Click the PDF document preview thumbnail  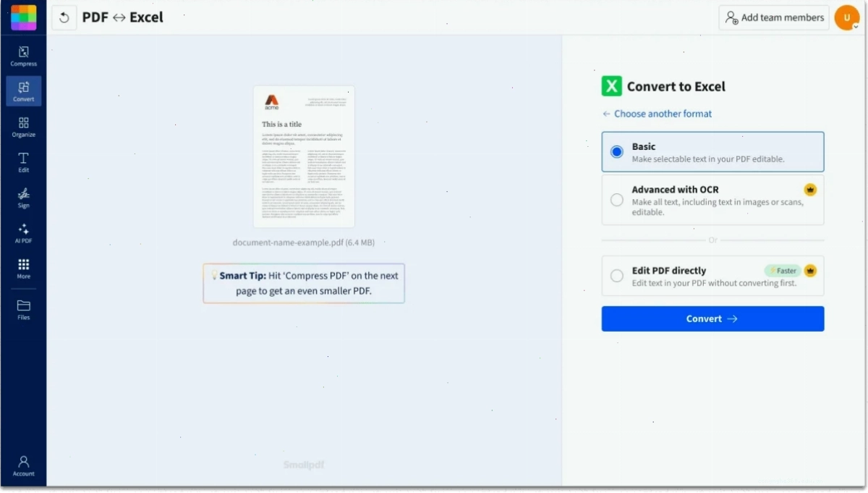point(304,157)
